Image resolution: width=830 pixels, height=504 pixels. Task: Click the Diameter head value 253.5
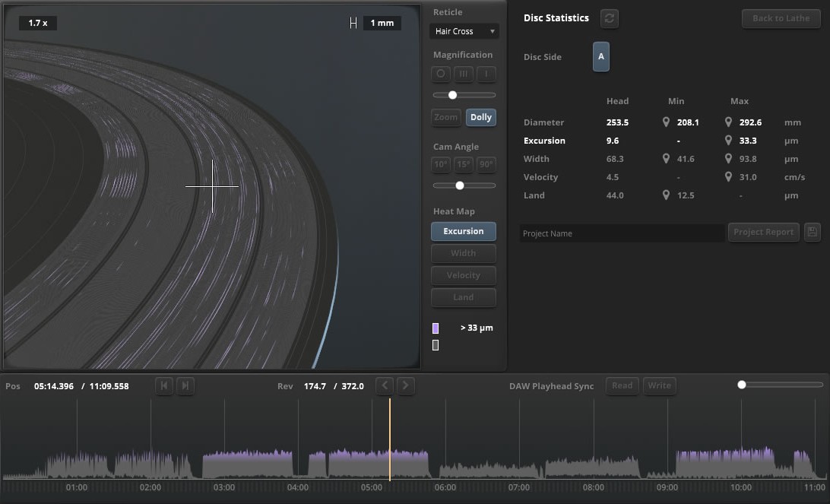pyautogui.click(x=617, y=122)
